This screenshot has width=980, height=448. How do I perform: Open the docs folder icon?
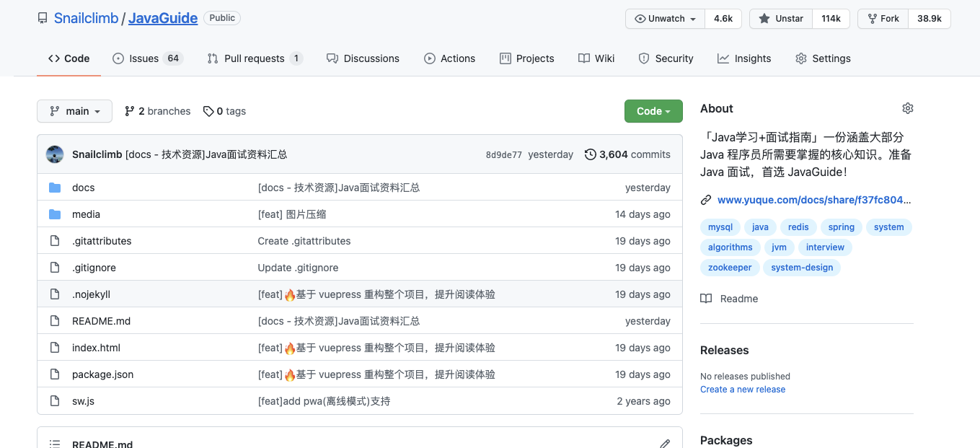tap(55, 187)
